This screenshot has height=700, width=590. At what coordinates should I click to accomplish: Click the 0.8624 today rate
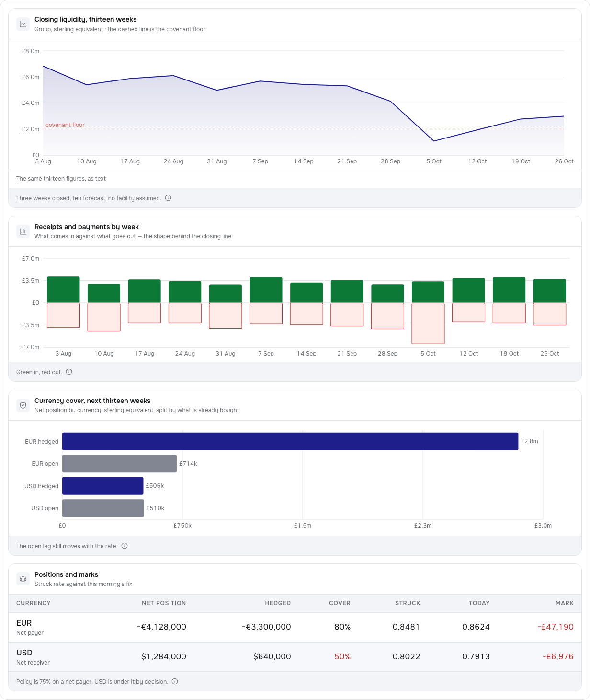click(x=476, y=627)
